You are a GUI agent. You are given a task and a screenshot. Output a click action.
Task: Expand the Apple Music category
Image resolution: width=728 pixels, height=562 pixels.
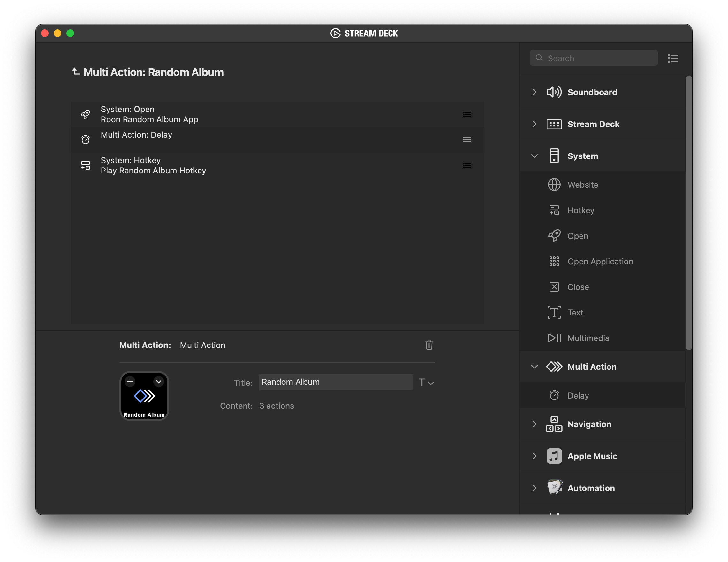(534, 456)
